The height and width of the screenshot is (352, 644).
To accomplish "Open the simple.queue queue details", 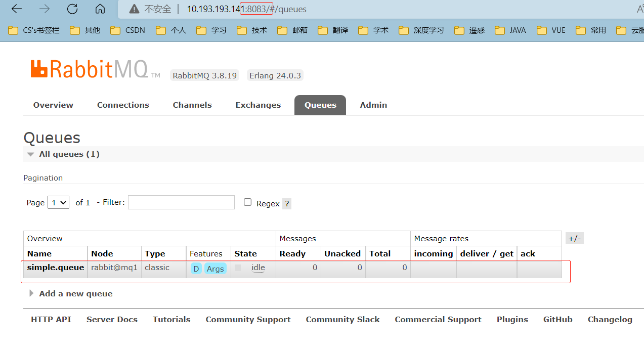I will pyautogui.click(x=56, y=268).
